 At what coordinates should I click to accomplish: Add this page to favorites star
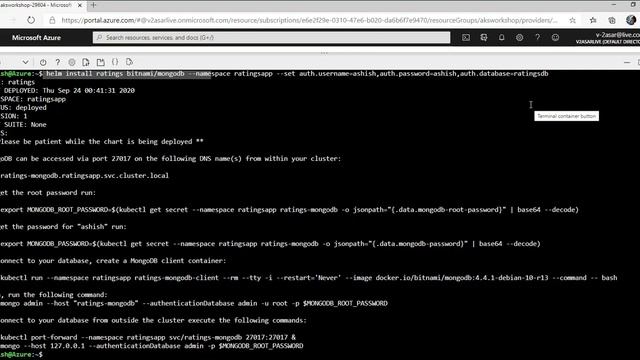pos(573,20)
